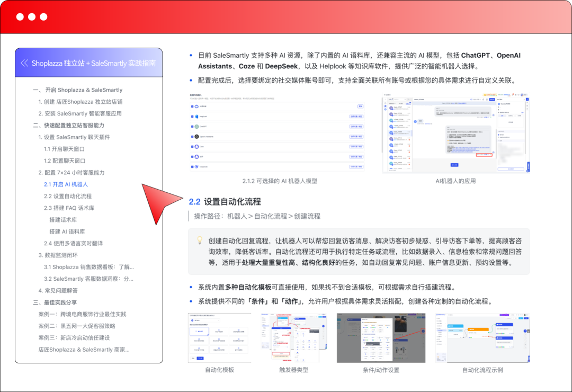
Task: Go to '3. 数据监测闭环'
Action: (x=58, y=255)
